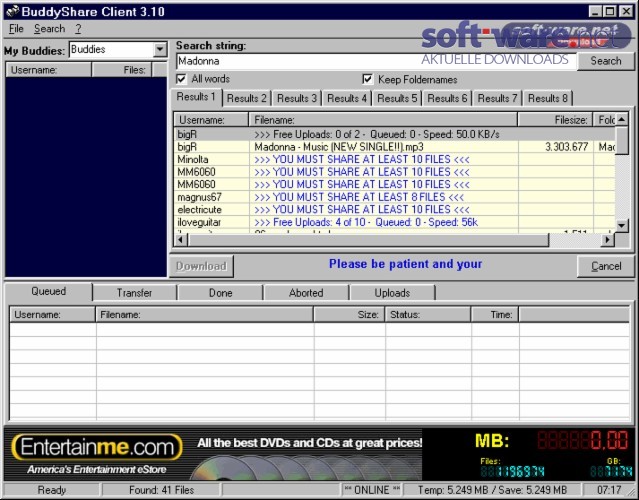Sort results by Username column header

pyautogui.click(x=211, y=120)
